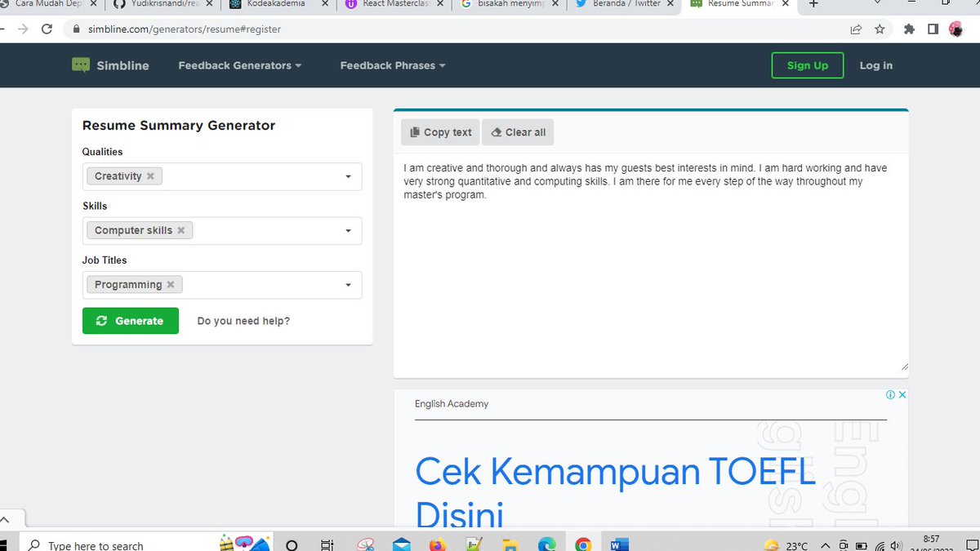Open Microsoft Edge from the taskbar
Image resolution: width=980 pixels, height=551 pixels.
click(546, 544)
